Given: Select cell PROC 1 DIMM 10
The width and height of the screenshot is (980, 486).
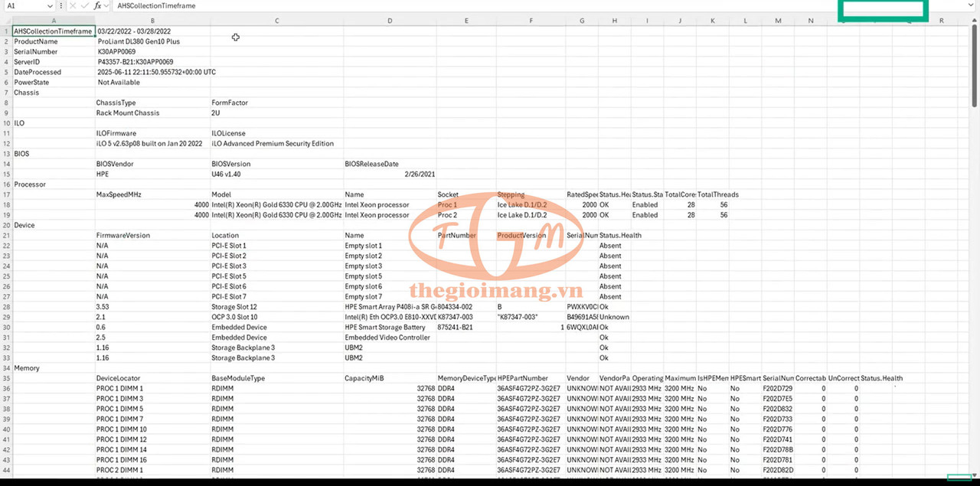Looking at the screenshot, I should pos(152,429).
